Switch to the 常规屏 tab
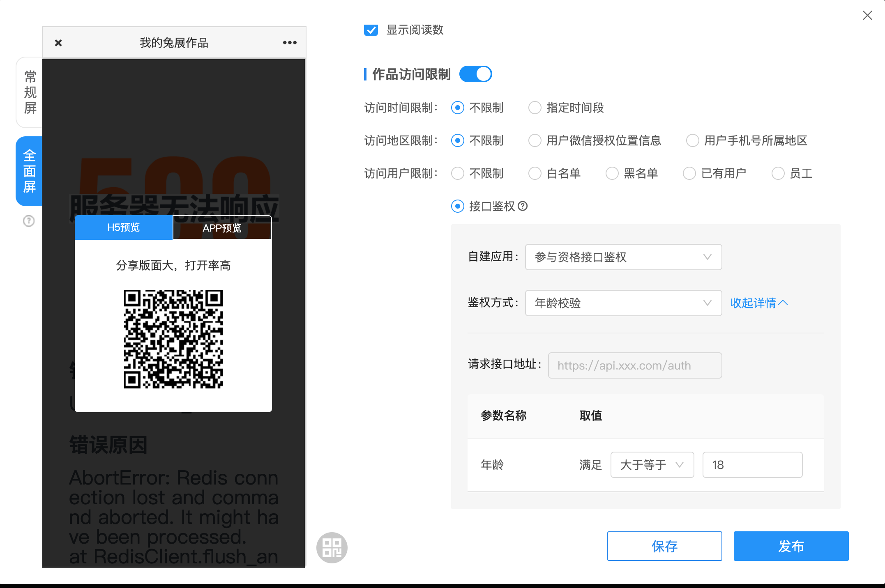 [x=30, y=92]
